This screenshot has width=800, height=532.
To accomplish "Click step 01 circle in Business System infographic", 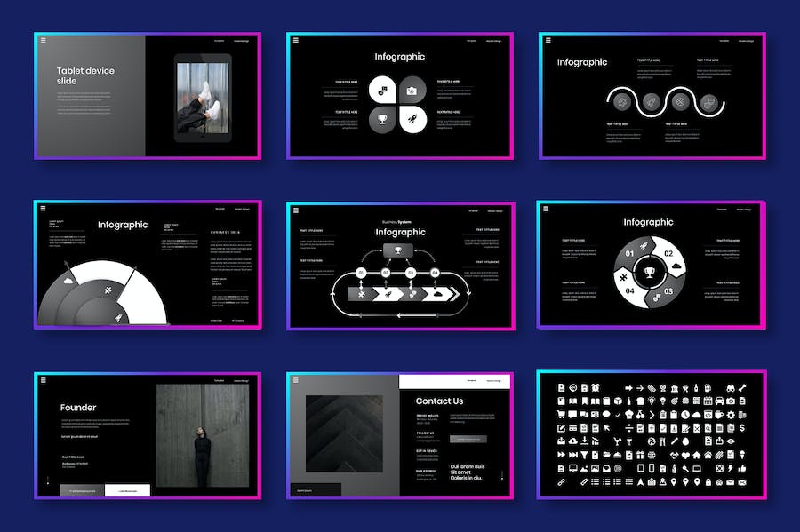I will (362, 273).
